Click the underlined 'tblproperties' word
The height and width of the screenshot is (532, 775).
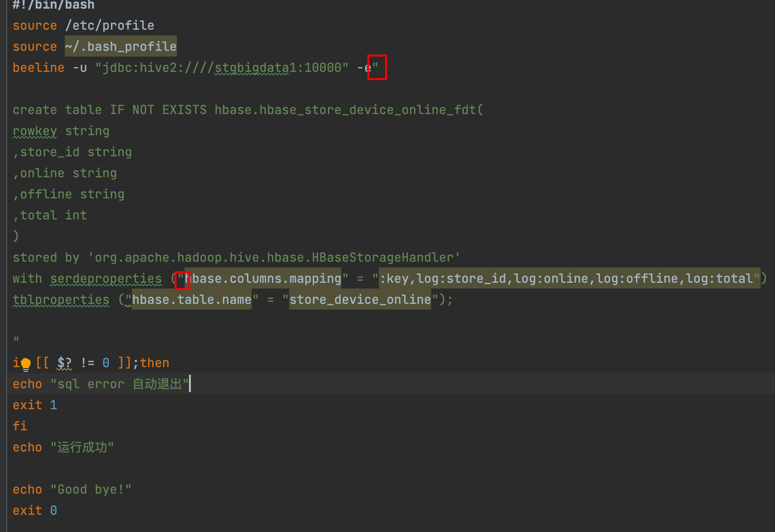tap(61, 300)
